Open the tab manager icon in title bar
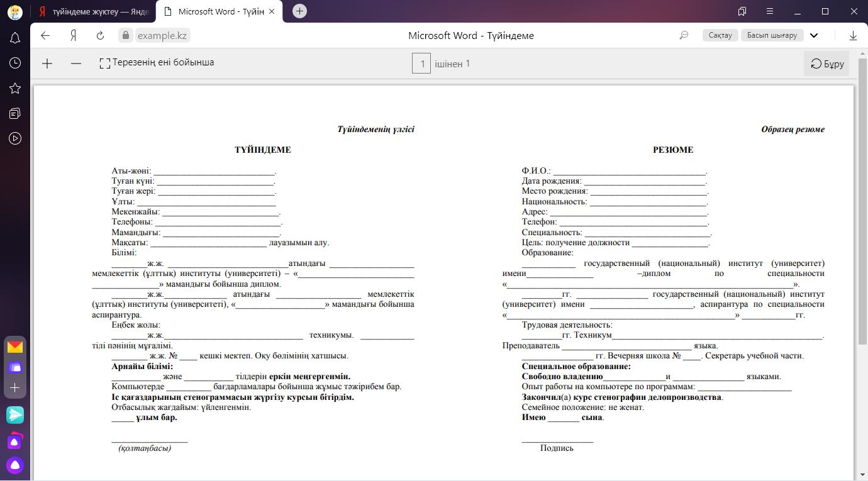868x481 pixels. pyautogui.click(x=742, y=11)
